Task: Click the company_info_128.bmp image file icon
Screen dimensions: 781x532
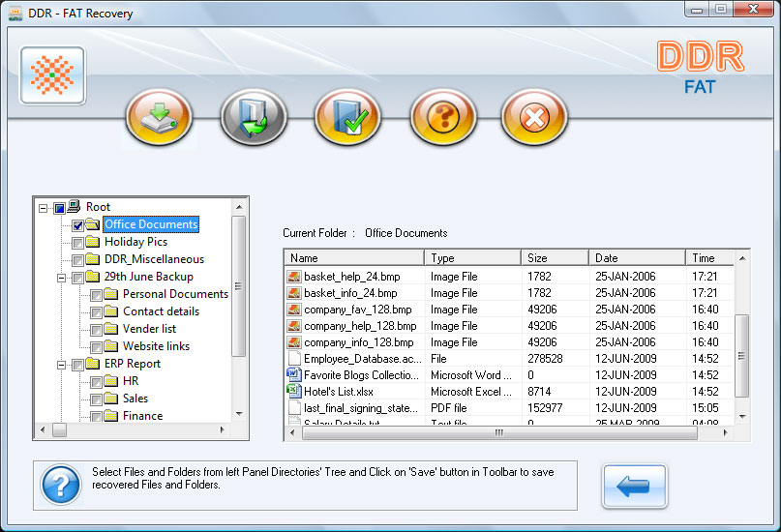Action: click(294, 341)
